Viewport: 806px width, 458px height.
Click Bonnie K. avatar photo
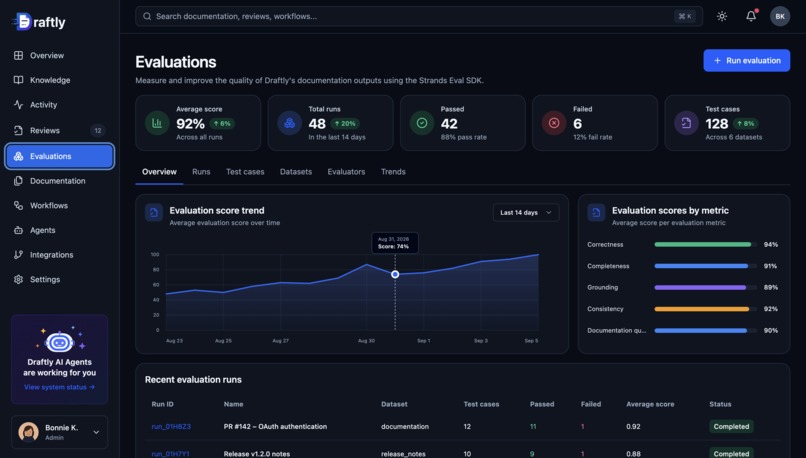pyautogui.click(x=29, y=432)
